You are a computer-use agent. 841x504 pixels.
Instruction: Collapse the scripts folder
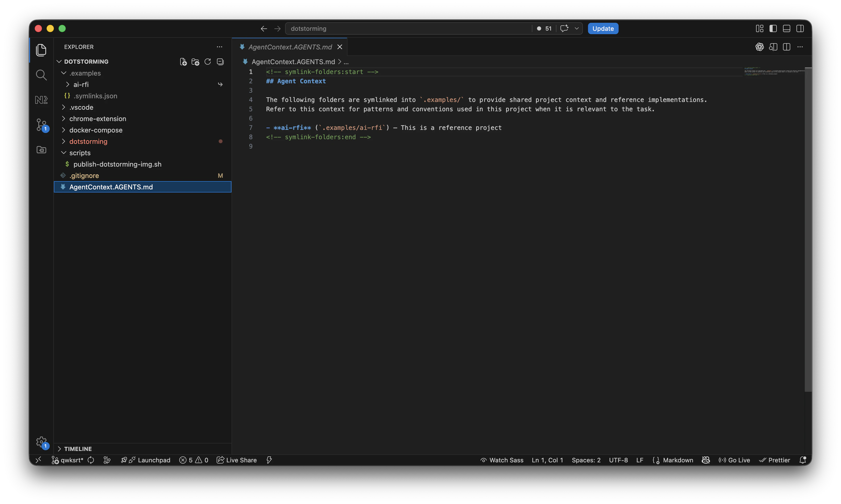click(x=80, y=153)
